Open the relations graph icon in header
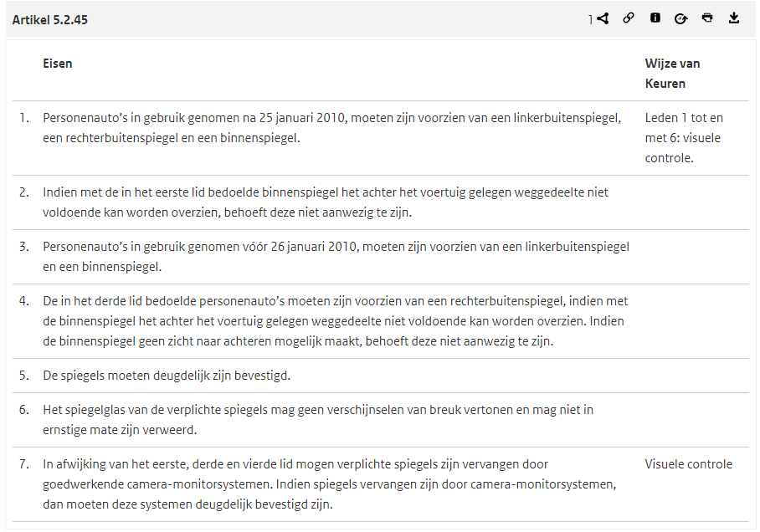The image size is (760, 532). (x=602, y=18)
